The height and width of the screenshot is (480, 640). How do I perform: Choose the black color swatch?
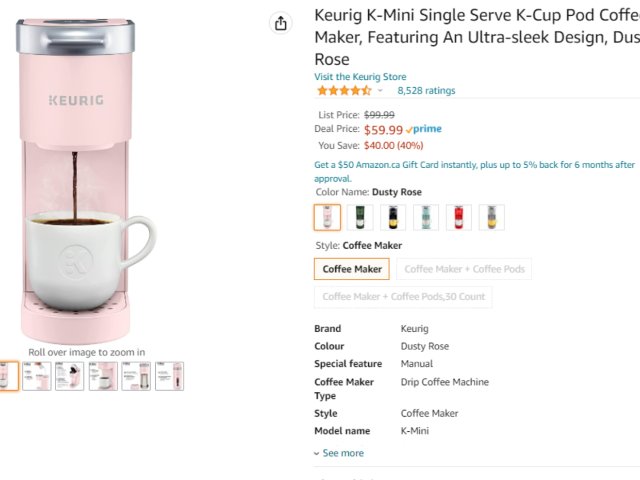(393, 217)
